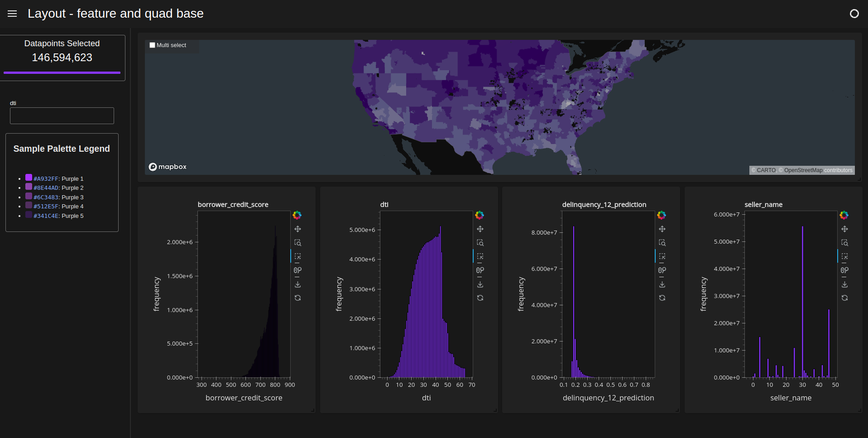Reset the borrower_credit_score chart view

click(x=297, y=298)
